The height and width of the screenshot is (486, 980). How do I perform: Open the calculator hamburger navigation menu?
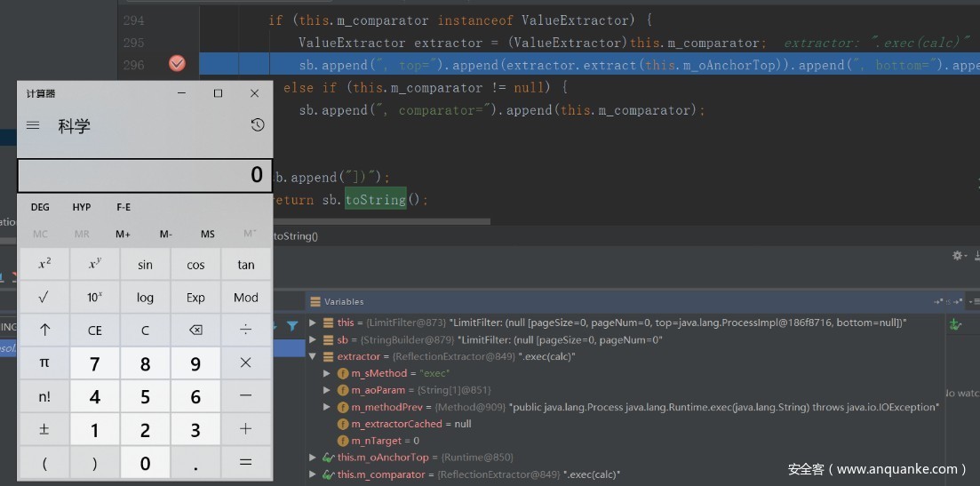pos(33,125)
